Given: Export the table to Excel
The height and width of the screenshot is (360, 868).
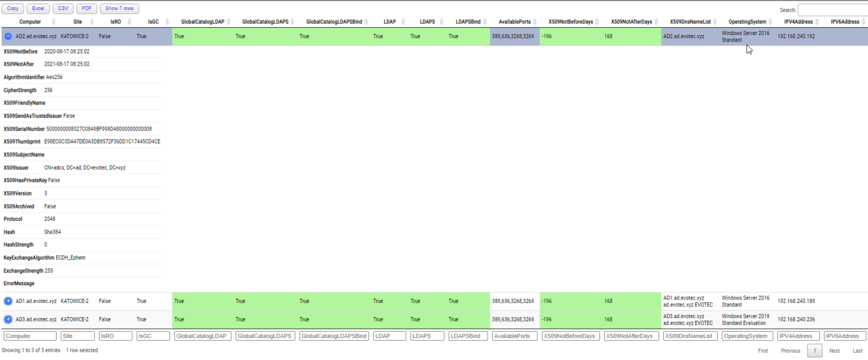Looking at the screenshot, I should (38, 8).
